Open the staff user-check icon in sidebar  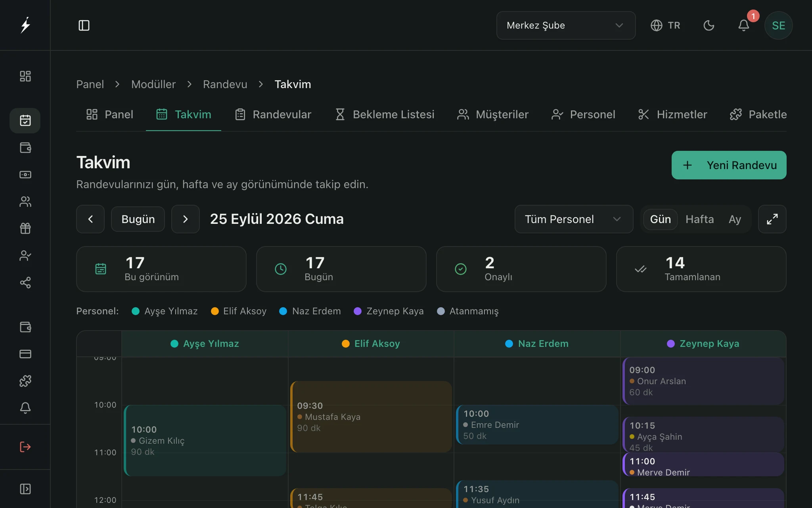point(25,256)
